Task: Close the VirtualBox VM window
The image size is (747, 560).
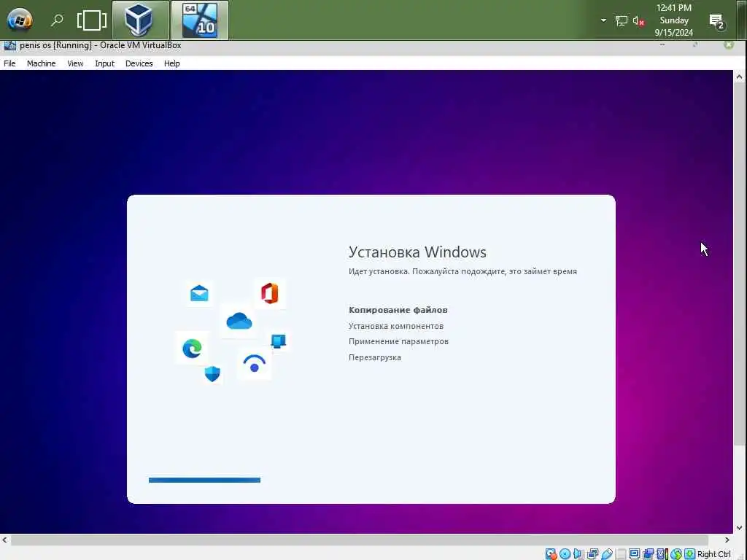Action: pyautogui.click(x=729, y=44)
